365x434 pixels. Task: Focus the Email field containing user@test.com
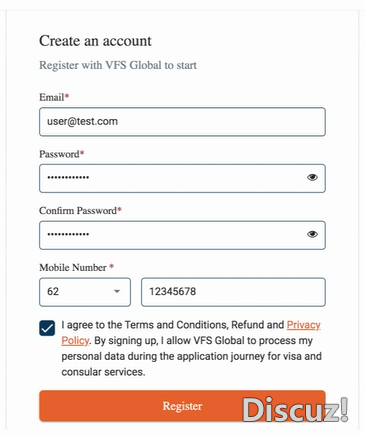[x=182, y=122]
